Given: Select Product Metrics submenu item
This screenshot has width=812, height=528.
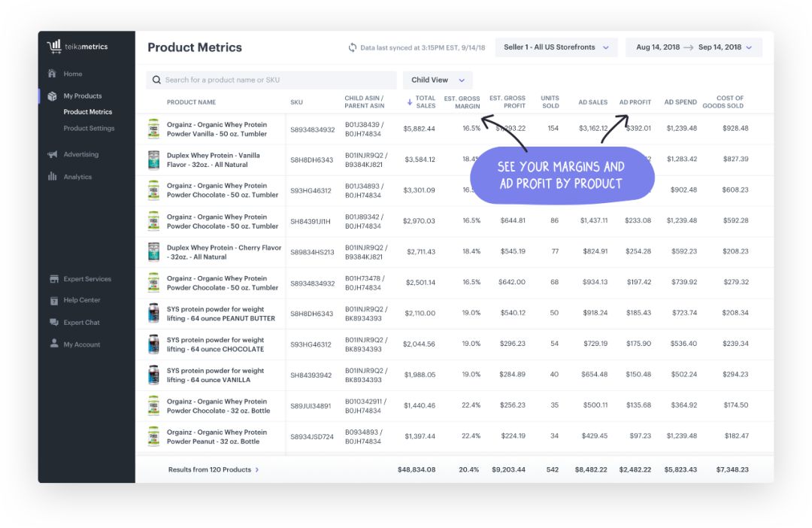Looking at the screenshot, I should tap(88, 112).
